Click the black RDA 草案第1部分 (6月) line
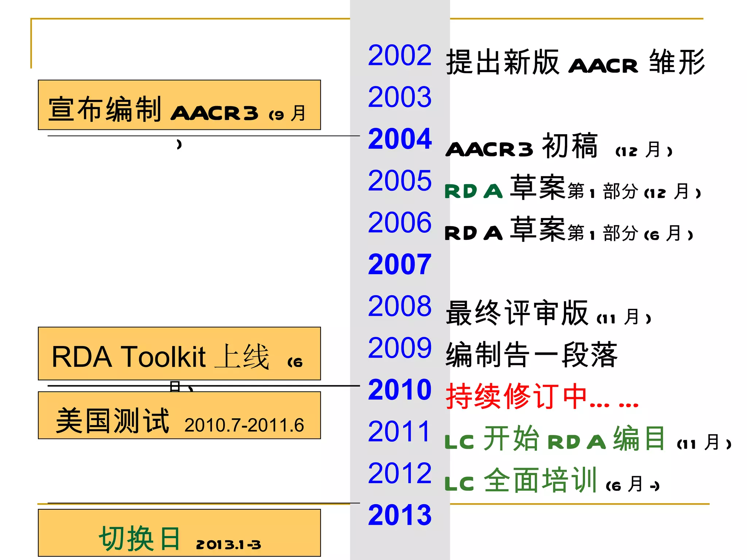 pyautogui.click(x=569, y=229)
